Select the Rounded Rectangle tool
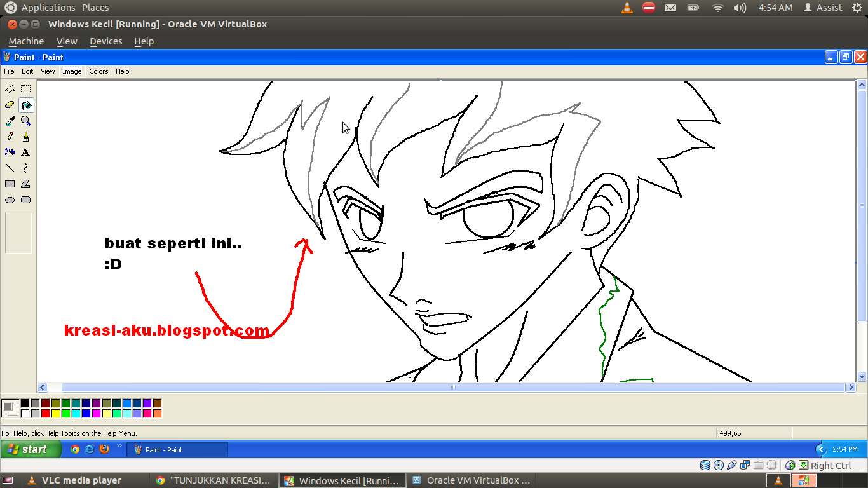 tap(25, 200)
